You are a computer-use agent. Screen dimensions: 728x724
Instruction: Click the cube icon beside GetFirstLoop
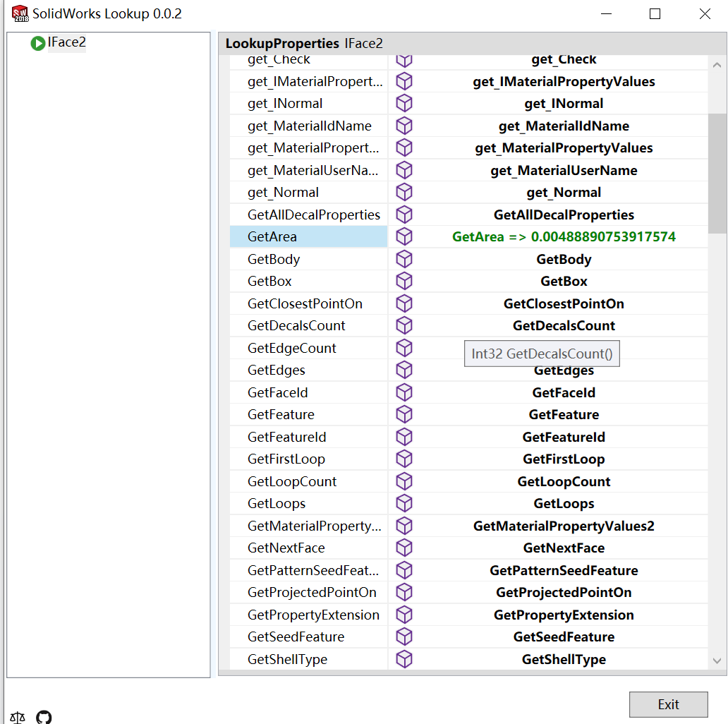[404, 459]
